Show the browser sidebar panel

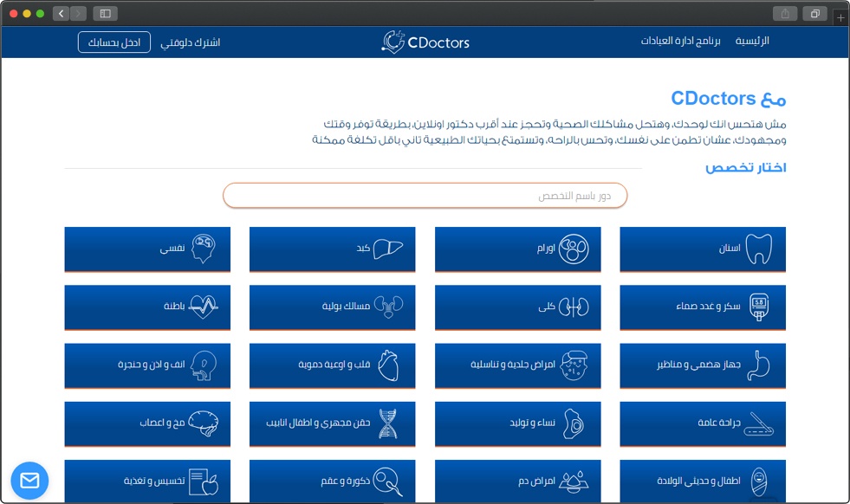(105, 14)
